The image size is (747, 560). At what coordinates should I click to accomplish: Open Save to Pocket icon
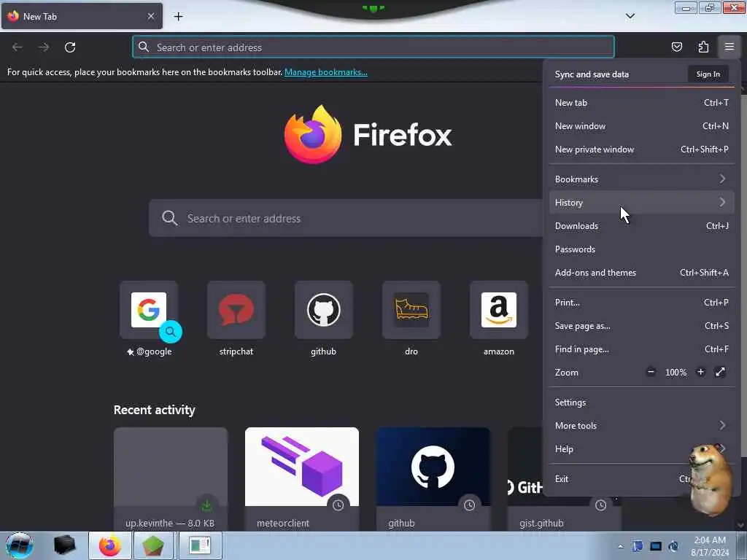coord(676,47)
